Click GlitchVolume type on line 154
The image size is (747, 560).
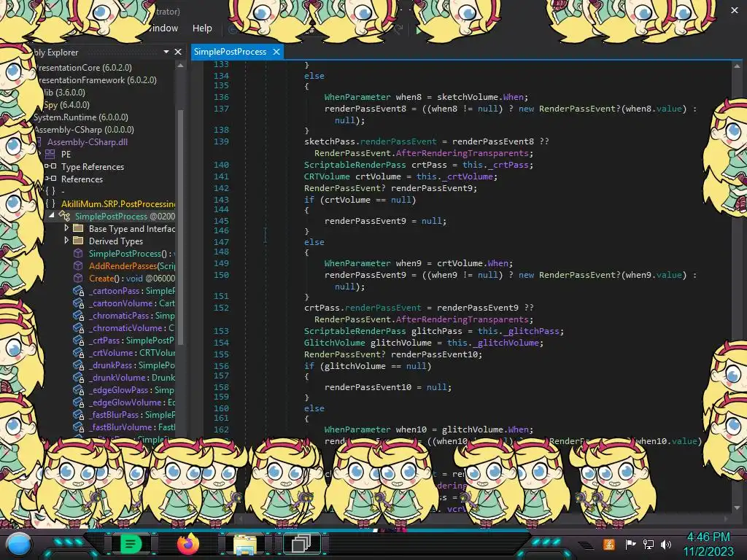334,343
